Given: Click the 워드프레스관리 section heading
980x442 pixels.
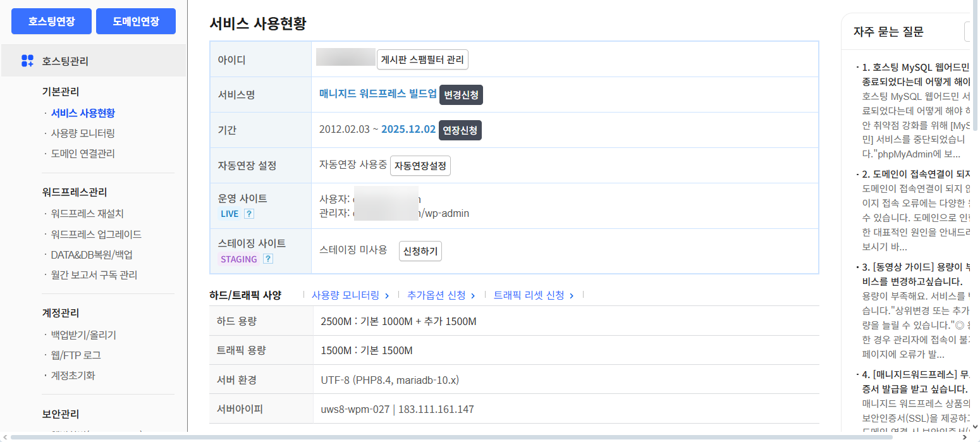Looking at the screenshot, I should pyautogui.click(x=75, y=192).
